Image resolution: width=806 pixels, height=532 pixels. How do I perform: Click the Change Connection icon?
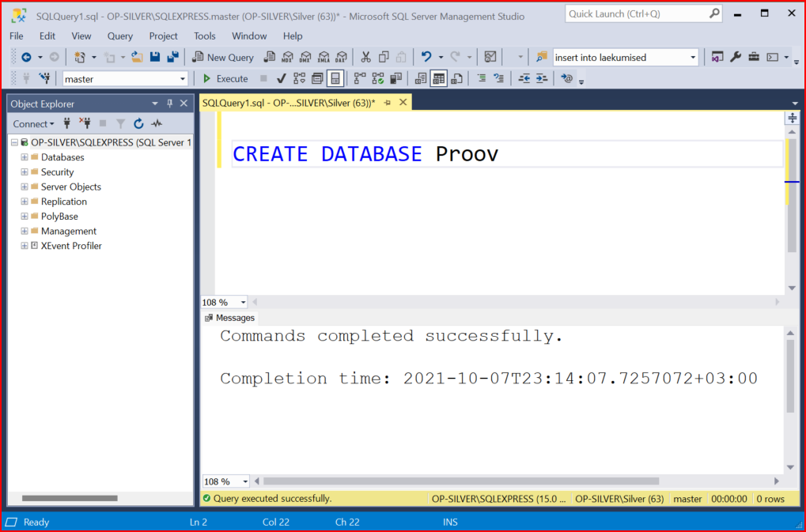click(x=45, y=78)
